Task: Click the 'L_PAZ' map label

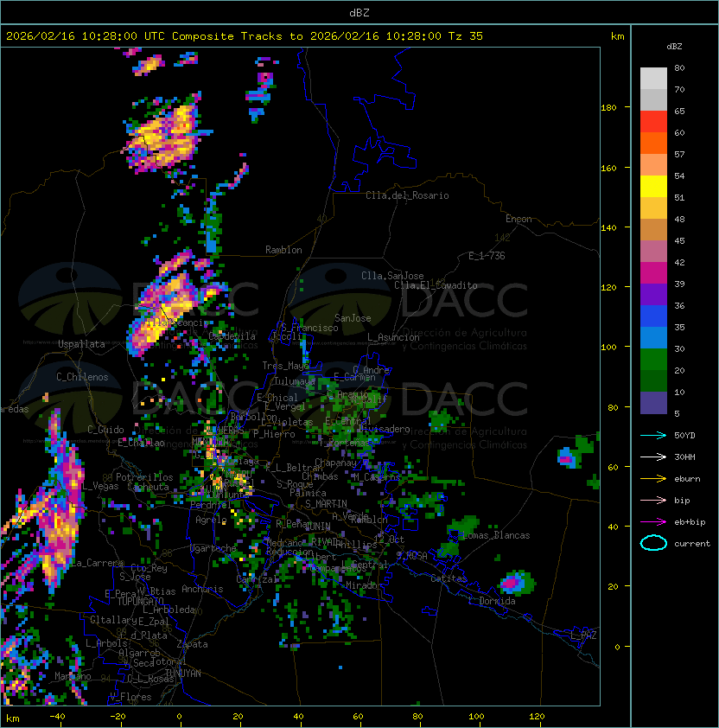Action: tap(583, 635)
